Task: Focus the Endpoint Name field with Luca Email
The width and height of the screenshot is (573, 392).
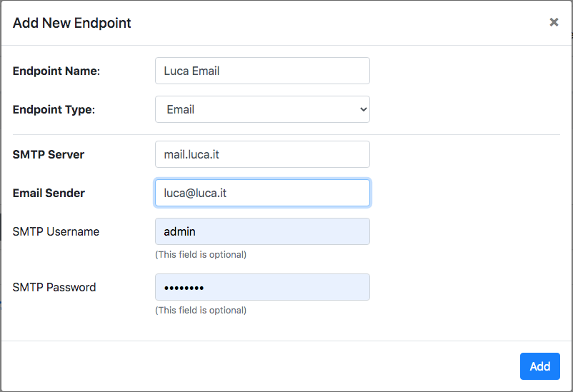Action: 262,71
